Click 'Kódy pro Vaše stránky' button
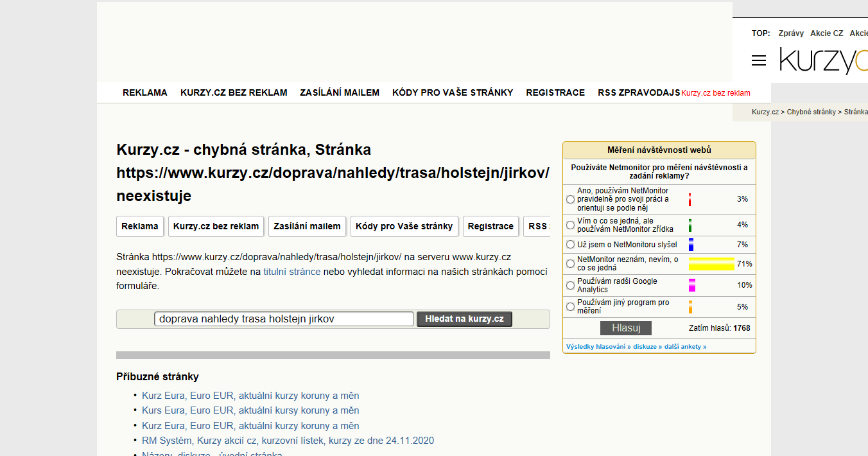868x456 pixels. 404,226
